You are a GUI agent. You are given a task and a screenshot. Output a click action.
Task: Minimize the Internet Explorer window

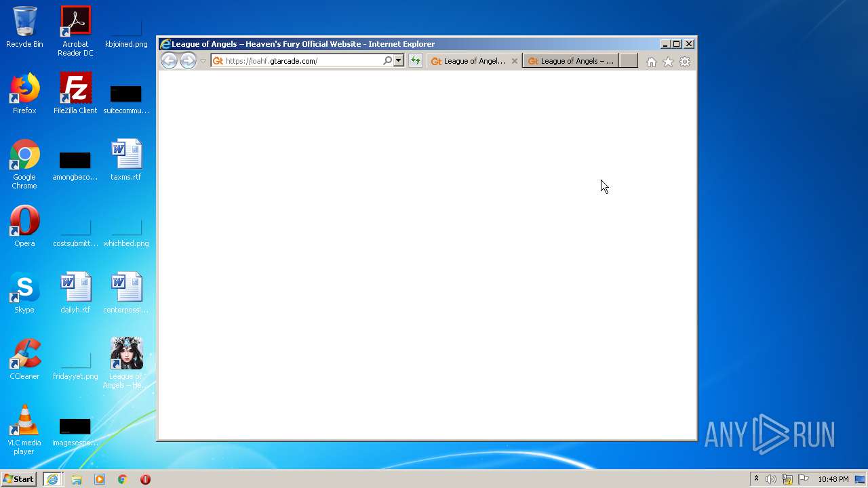665,44
